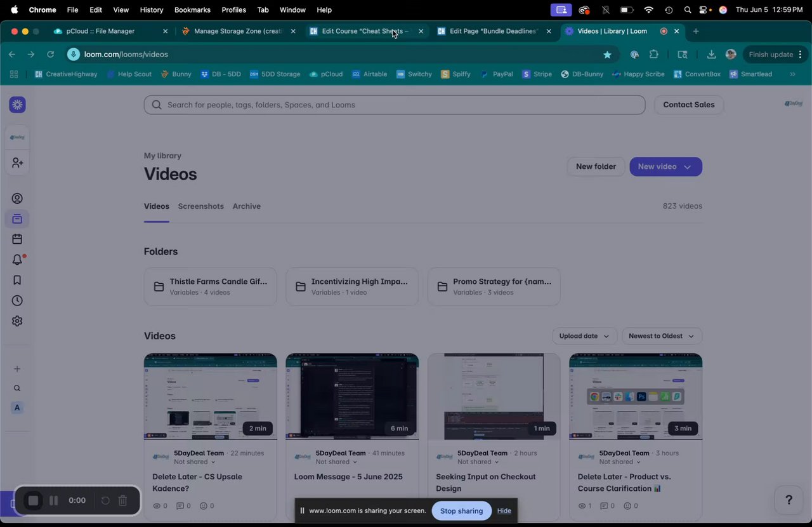Switch to the Screenshots tab

pos(200,206)
